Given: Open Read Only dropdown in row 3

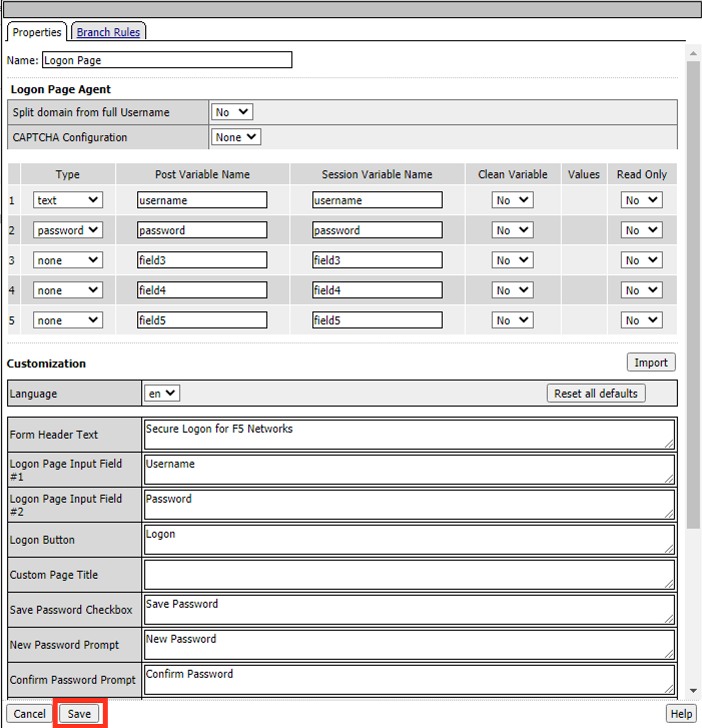Looking at the screenshot, I should (x=641, y=260).
